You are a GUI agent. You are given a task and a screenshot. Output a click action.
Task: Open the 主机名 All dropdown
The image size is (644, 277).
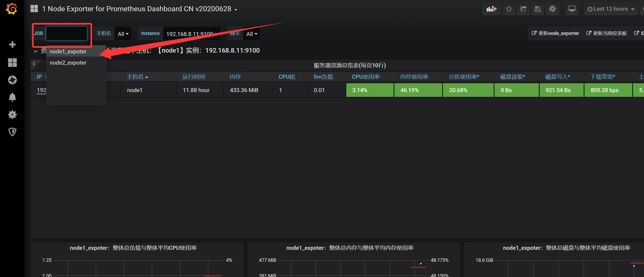tap(123, 34)
